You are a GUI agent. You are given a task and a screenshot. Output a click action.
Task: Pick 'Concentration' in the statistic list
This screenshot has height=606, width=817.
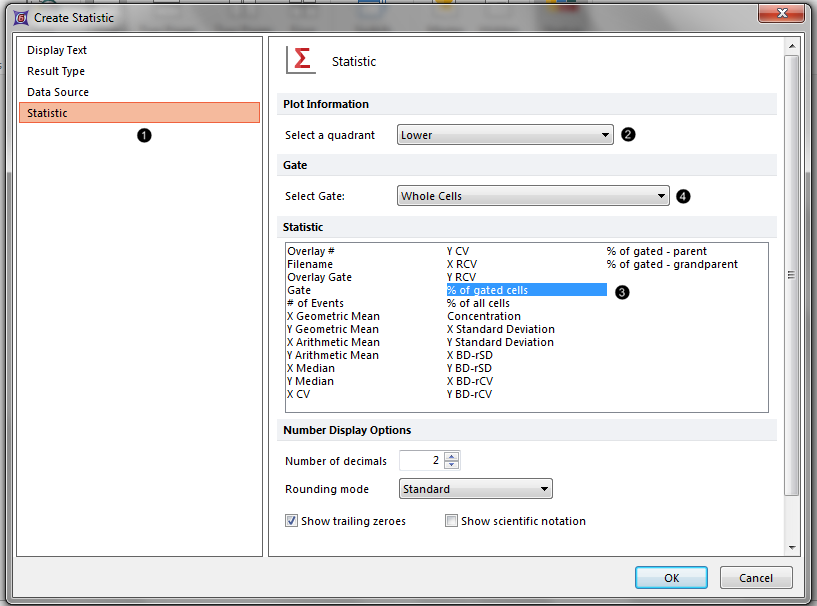click(x=484, y=316)
